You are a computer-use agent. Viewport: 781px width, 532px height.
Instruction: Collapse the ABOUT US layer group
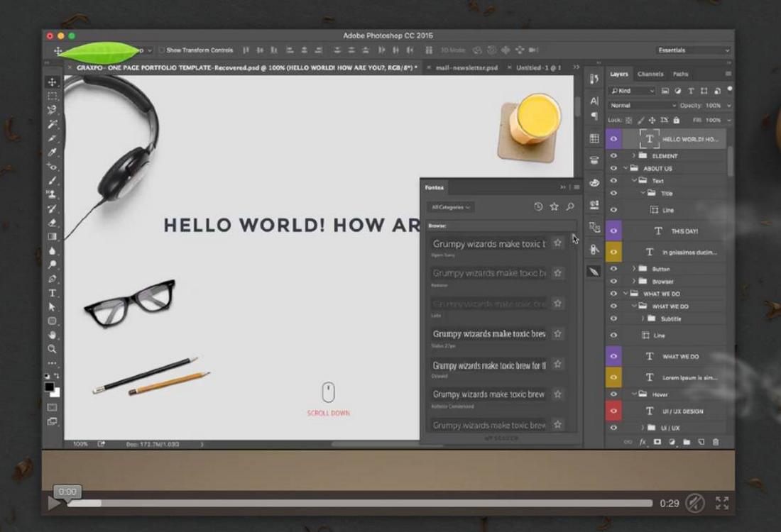[x=626, y=169]
